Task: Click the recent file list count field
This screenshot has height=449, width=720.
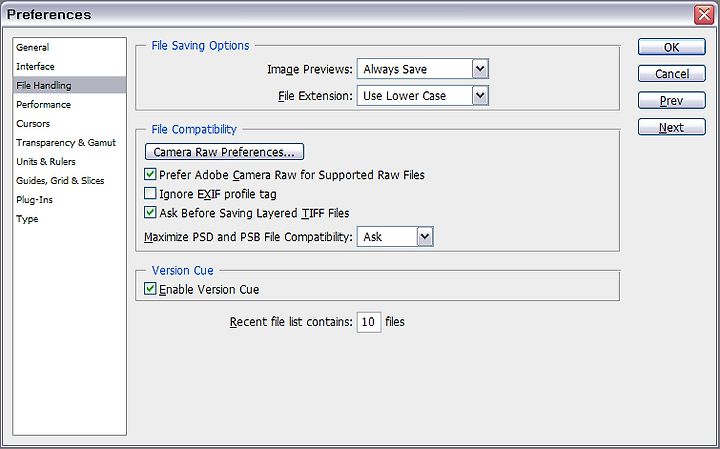Action: 369,322
